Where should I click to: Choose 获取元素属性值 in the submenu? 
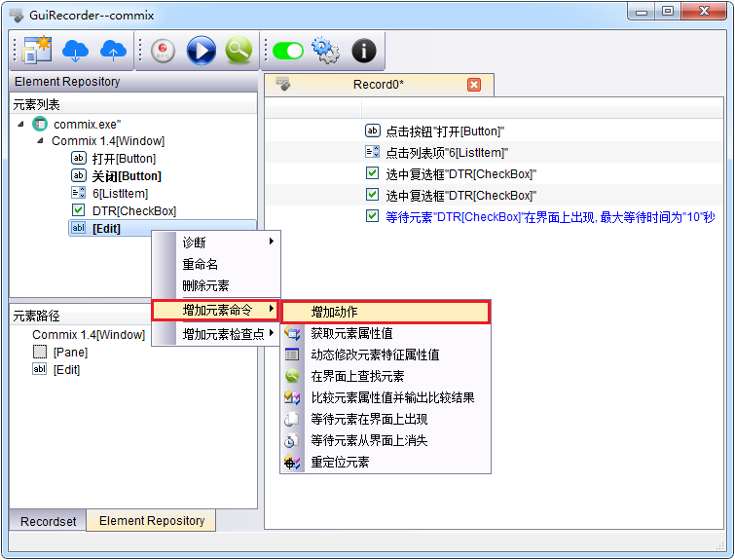386,333
